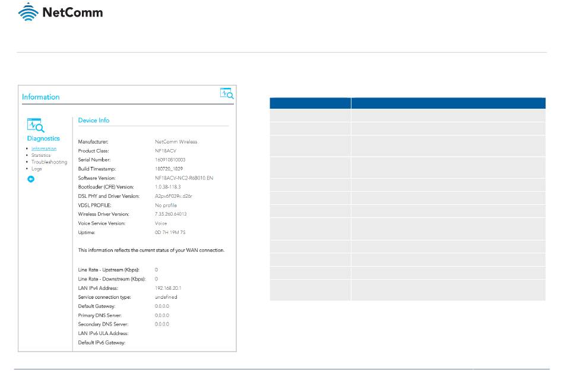564x392 pixels.
Task: Open the Troubleshooting menu entry
Action: pos(49,162)
